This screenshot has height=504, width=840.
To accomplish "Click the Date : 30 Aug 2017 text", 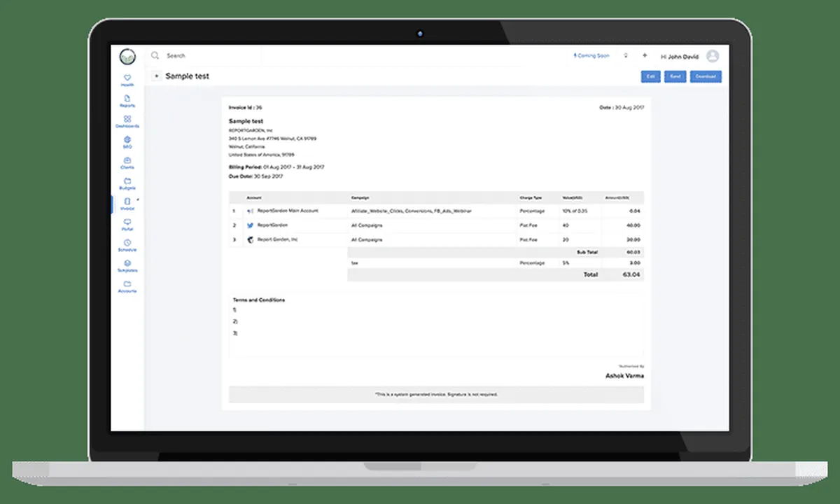I will [622, 108].
